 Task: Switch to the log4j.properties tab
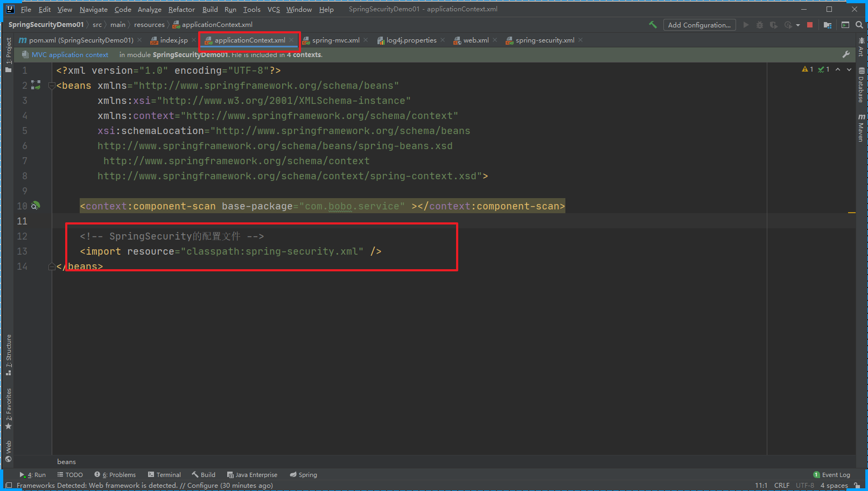pyautogui.click(x=411, y=40)
